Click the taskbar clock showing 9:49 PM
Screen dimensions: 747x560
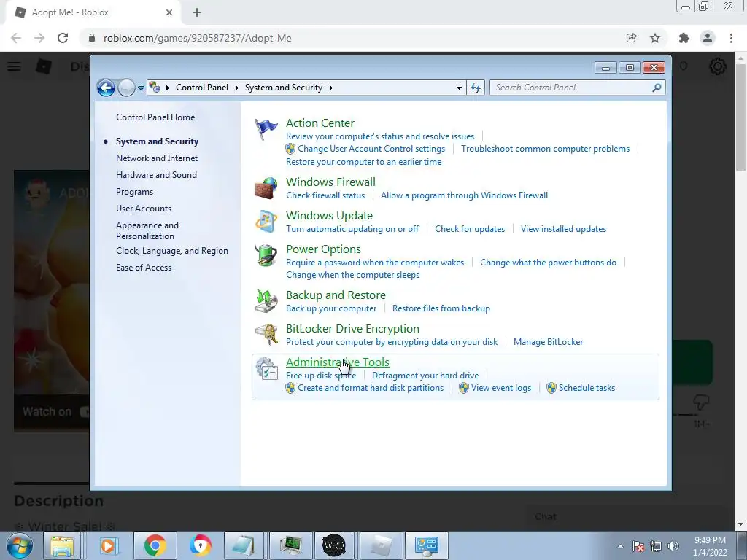click(x=710, y=546)
